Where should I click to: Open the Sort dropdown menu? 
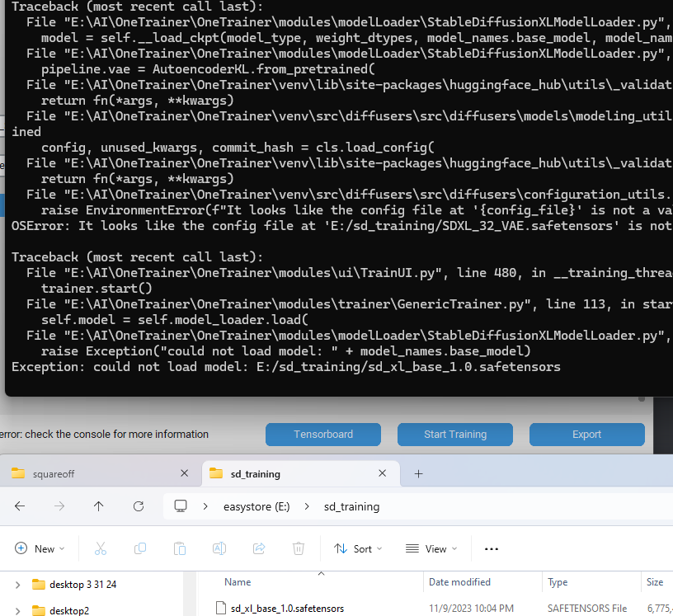coord(358,548)
